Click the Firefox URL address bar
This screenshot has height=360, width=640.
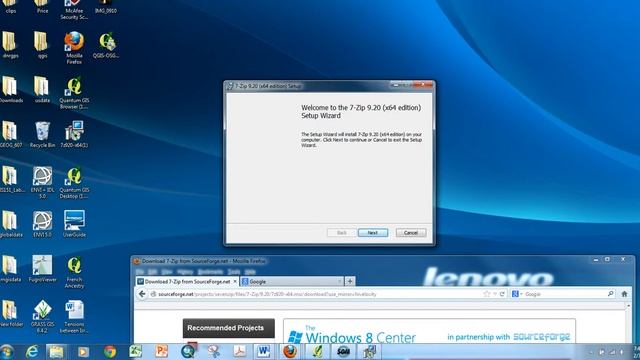coord(318,294)
